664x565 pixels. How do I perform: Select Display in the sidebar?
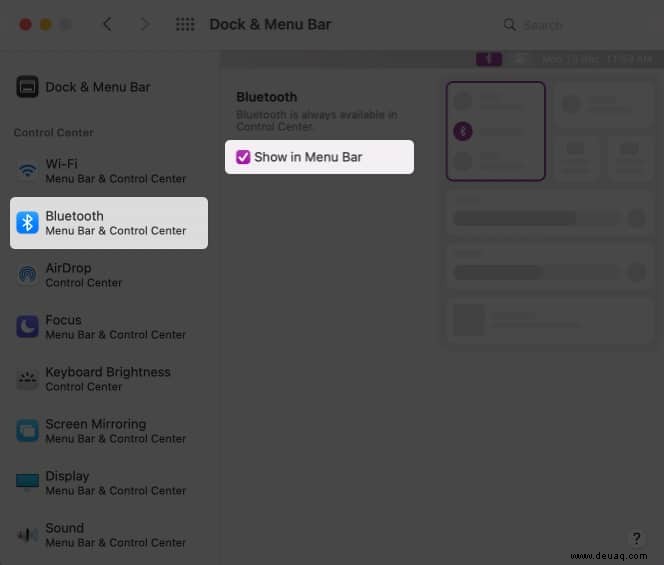109,483
